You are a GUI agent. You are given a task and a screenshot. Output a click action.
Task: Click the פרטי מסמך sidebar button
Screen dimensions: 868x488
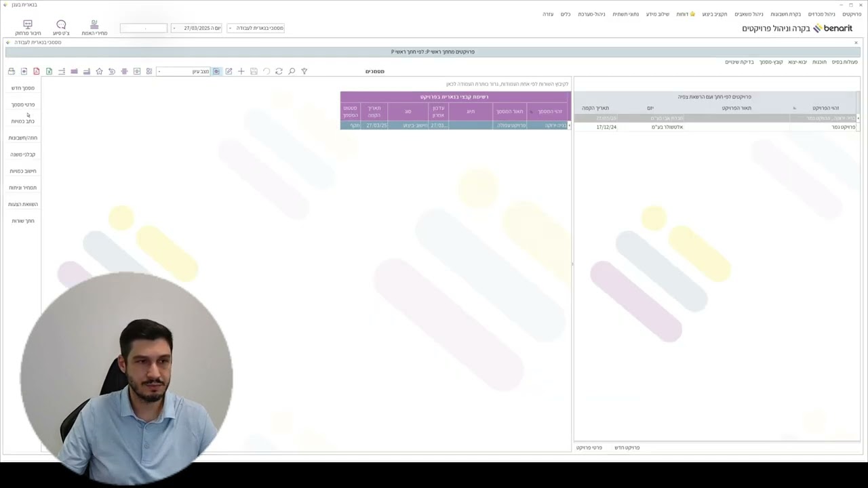(x=22, y=105)
